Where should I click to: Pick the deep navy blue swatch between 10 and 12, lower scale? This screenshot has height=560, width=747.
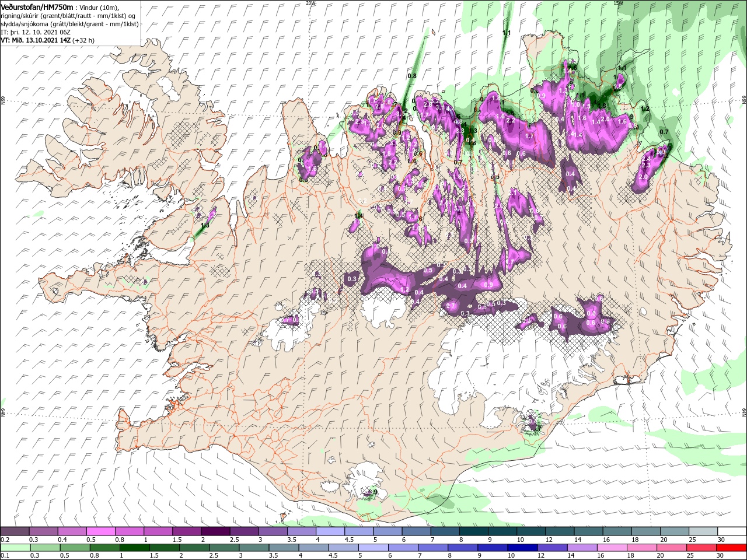point(522,548)
